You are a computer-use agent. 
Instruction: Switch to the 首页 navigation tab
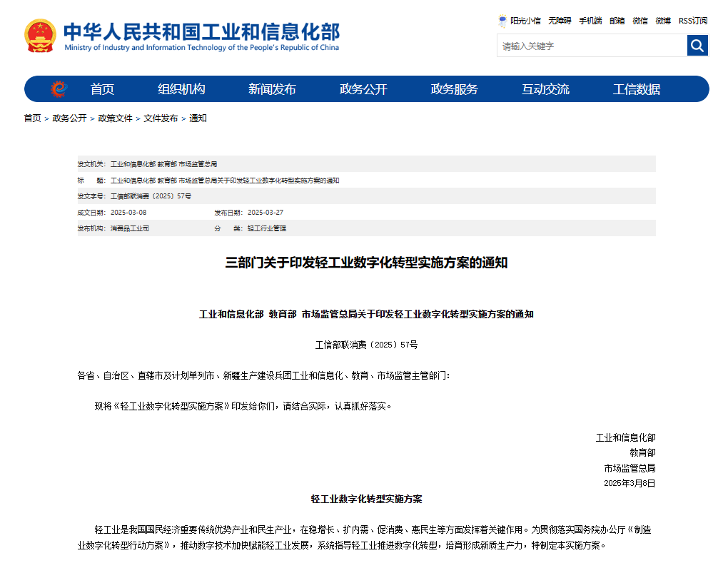(x=102, y=88)
